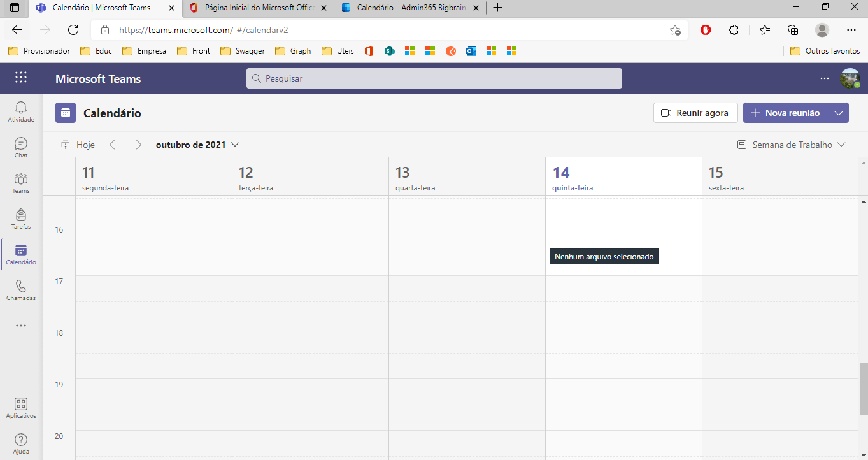Open the Graph bookmarks folder
The width and height of the screenshot is (868, 460).
(x=293, y=51)
